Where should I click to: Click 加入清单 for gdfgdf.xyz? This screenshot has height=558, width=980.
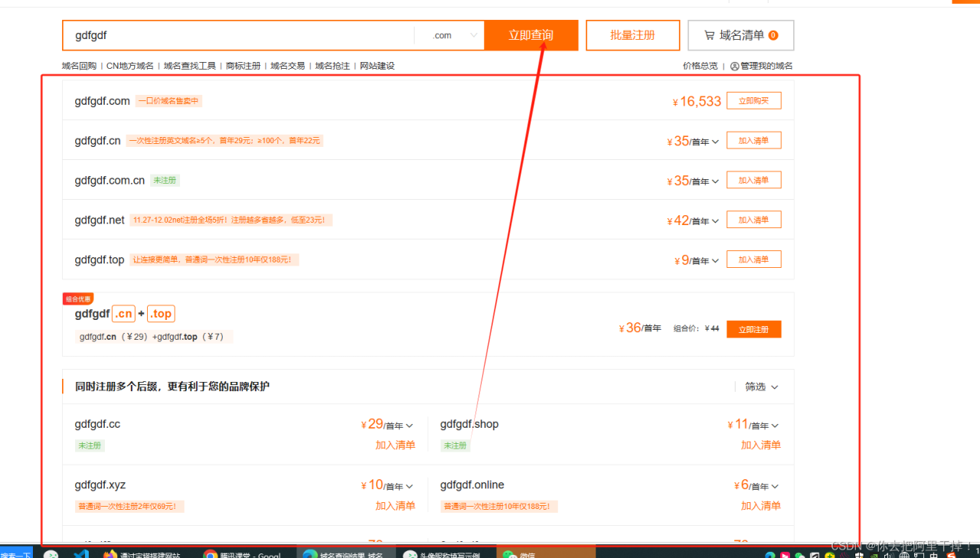[x=395, y=506]
